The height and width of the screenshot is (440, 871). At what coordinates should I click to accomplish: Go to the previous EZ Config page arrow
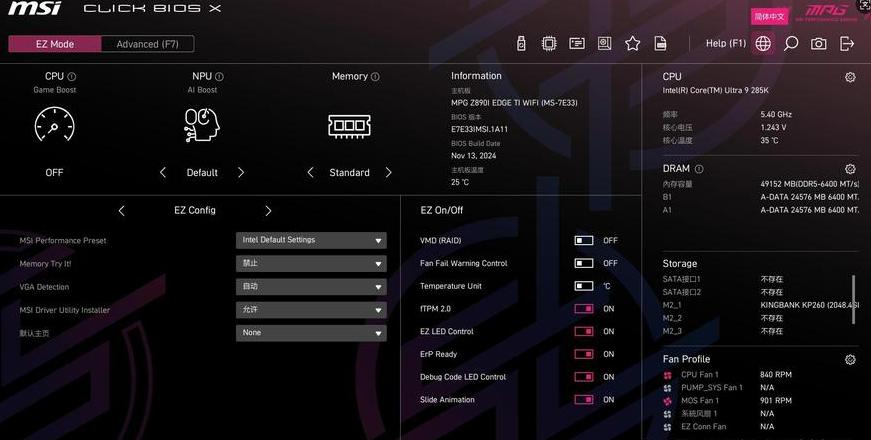tap(122, 211)
